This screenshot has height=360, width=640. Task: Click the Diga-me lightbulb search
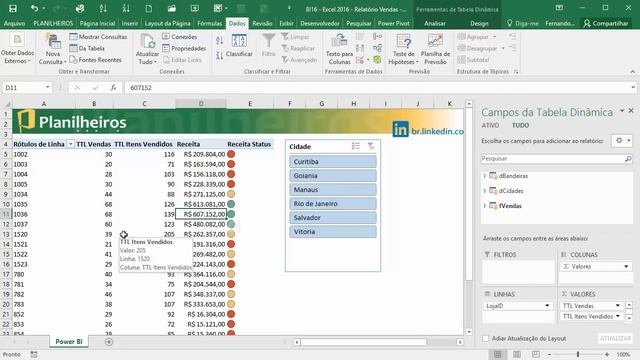tap(522, 23)
